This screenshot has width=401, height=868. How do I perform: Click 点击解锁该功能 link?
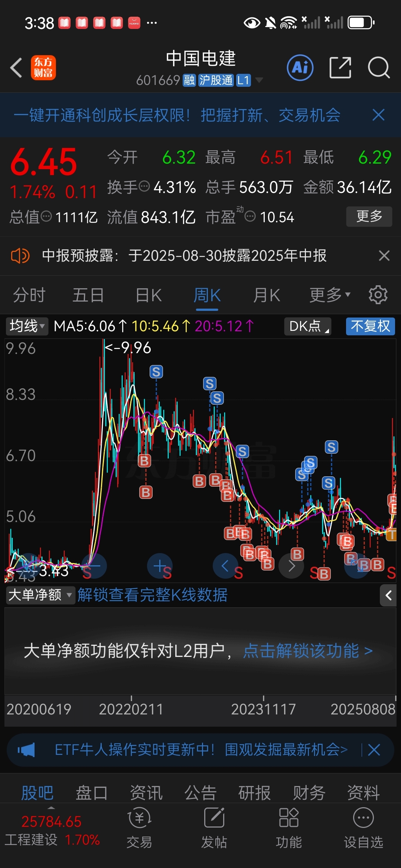point(308,651)
